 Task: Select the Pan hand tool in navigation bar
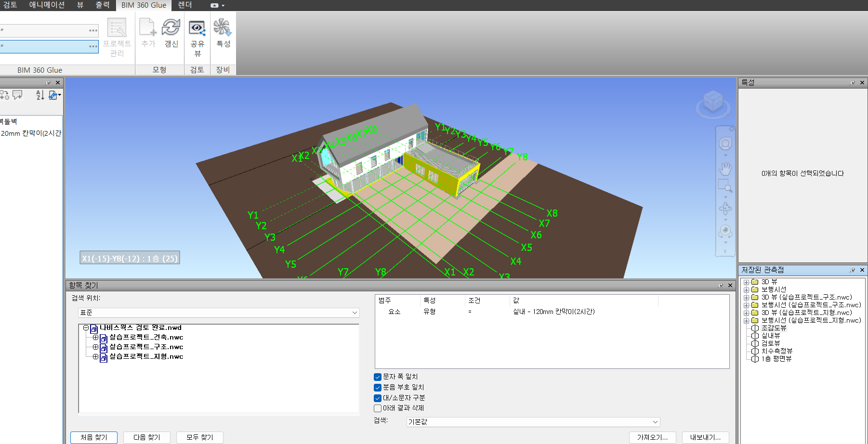725,169
